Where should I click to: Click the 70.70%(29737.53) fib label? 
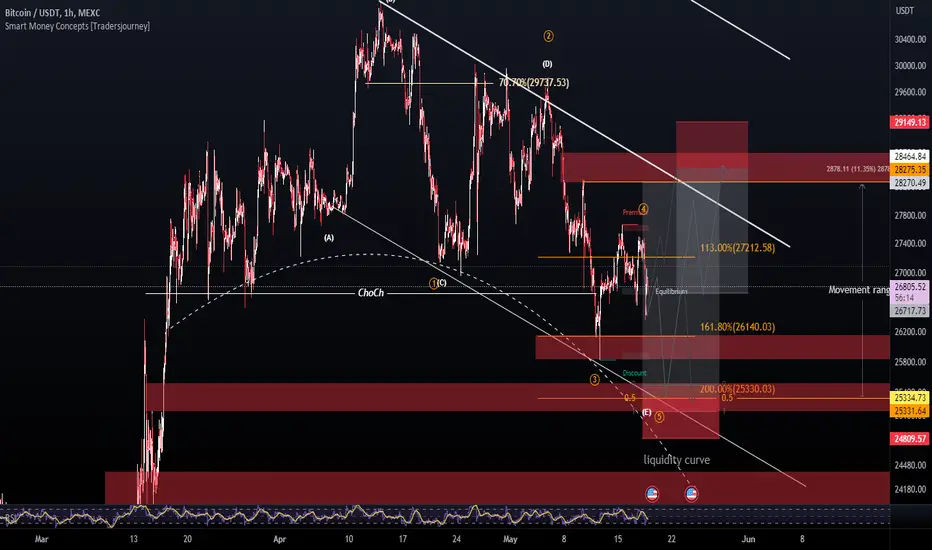coord(534,83)
